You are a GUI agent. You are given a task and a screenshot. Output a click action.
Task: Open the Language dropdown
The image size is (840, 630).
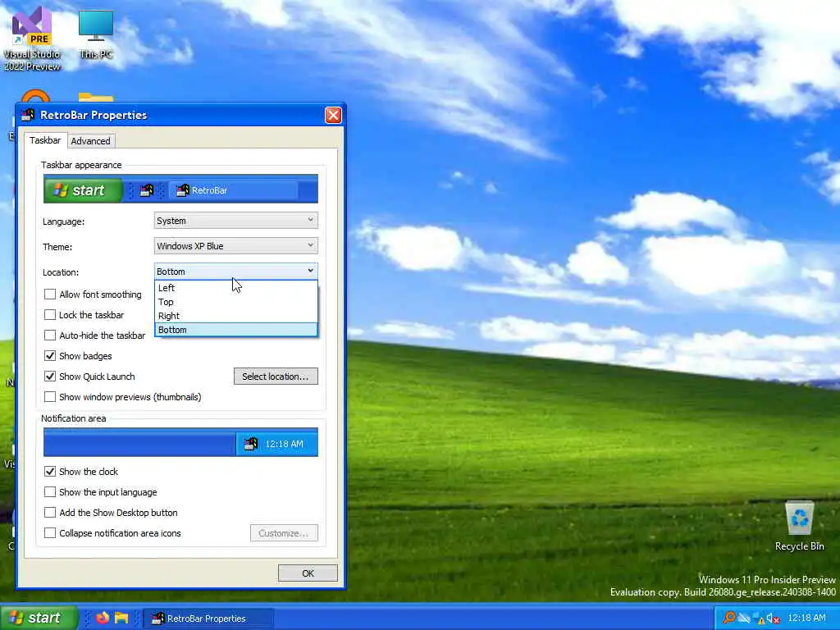(x=235, y=220)
